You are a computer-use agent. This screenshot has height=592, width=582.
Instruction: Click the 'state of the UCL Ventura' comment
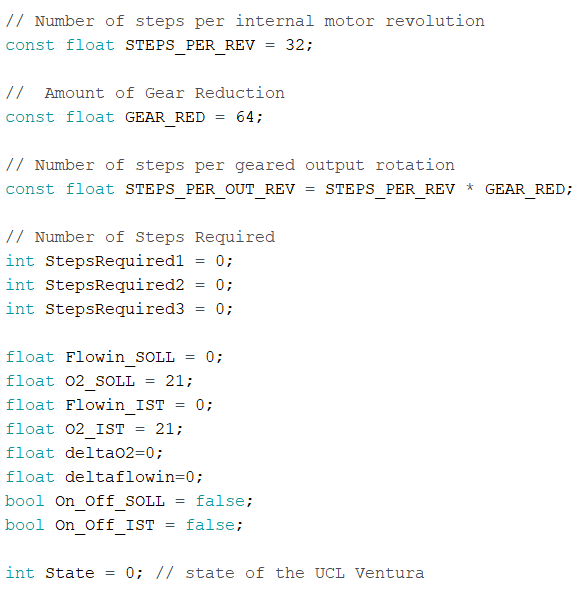tap(305, 573)
